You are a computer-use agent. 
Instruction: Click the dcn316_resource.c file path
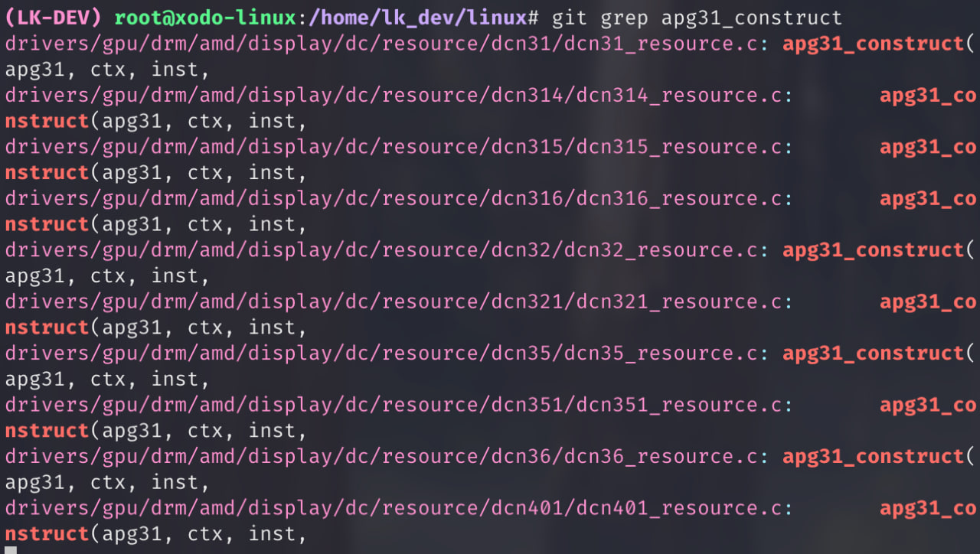pos(394,199)
